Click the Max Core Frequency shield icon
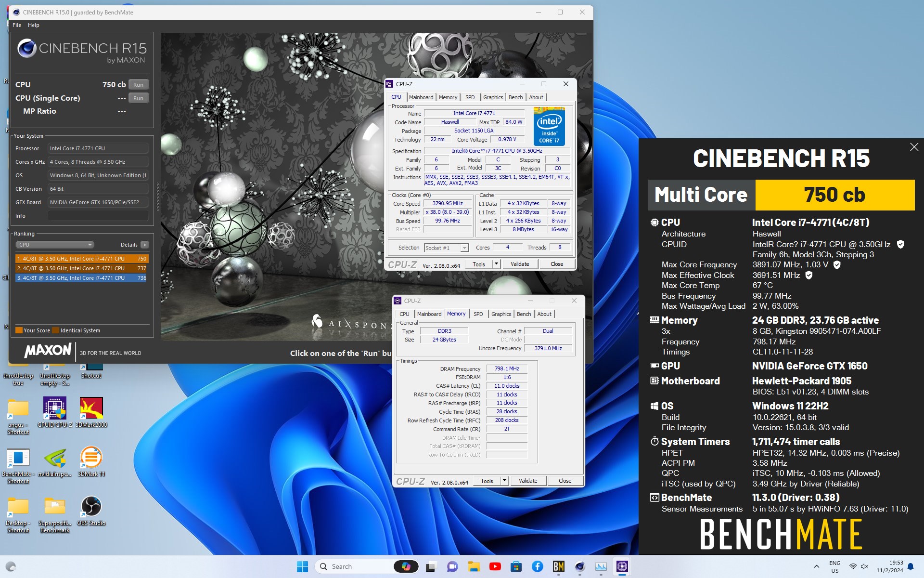924x578 pixels. point(837,264)
